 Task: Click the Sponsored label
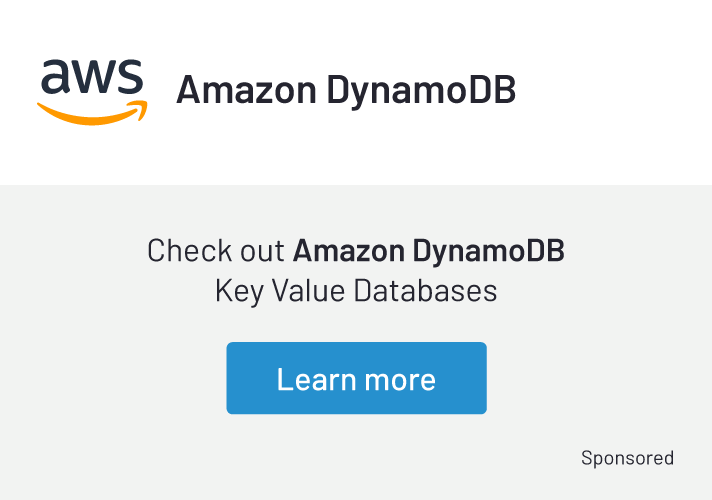click(x=627, y=458)
